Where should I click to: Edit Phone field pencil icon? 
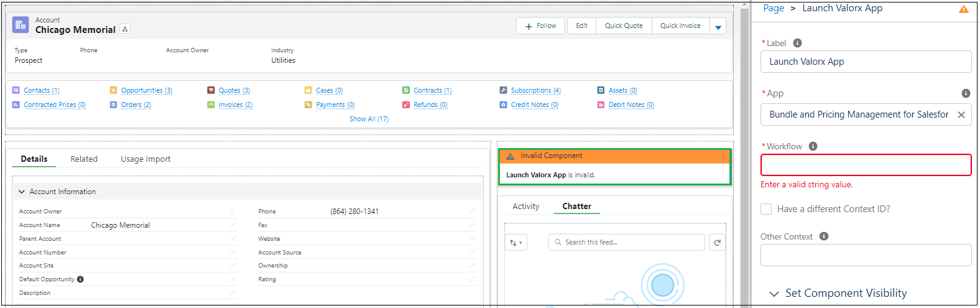(x=472, y=211)
